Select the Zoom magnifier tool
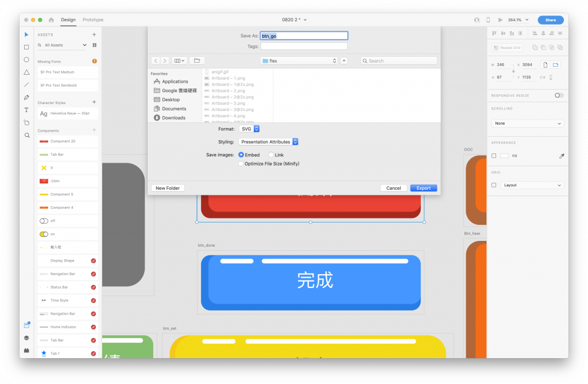Image resolution: width=588 pixels, height=384 pixels. pos(26,136)
